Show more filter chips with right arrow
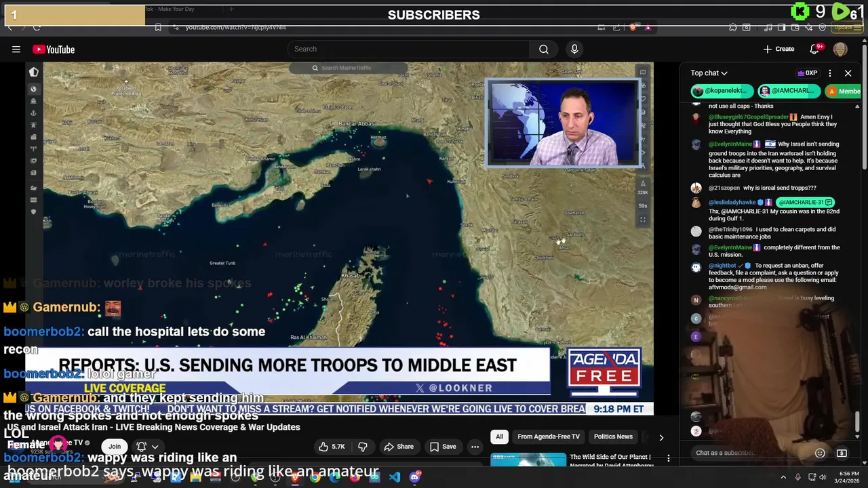The width and height of the screenshot is (868, 488). click(x=661, y=437)
